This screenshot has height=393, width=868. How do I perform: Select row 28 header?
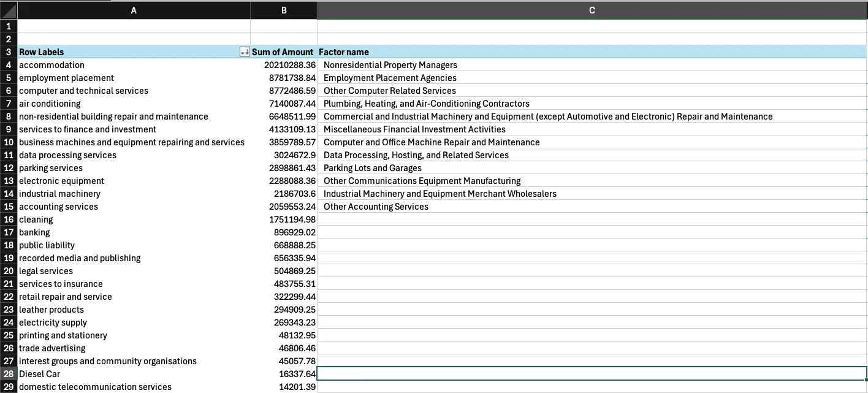(x=9, y=374)
